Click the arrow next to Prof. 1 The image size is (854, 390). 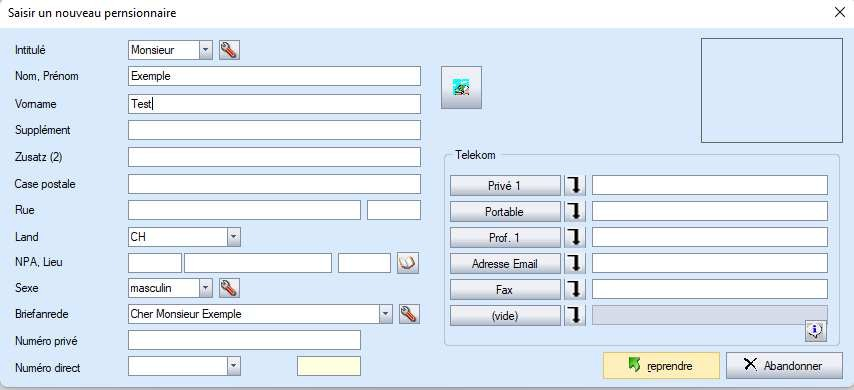(575, 237)
